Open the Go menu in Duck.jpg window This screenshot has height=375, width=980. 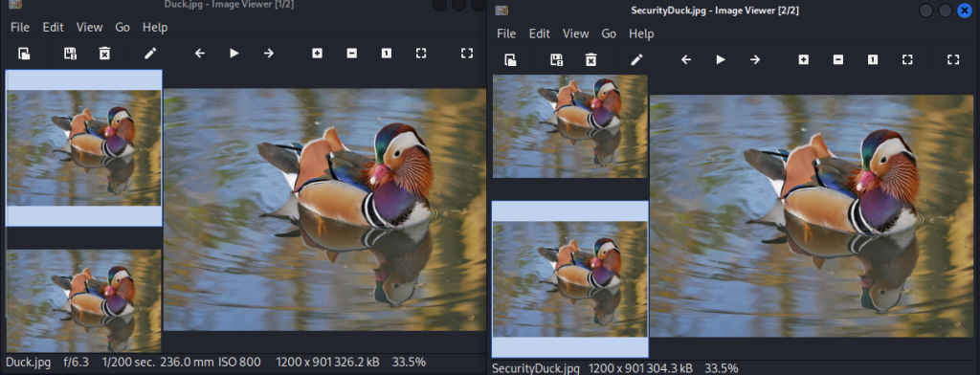coord(122,28)
